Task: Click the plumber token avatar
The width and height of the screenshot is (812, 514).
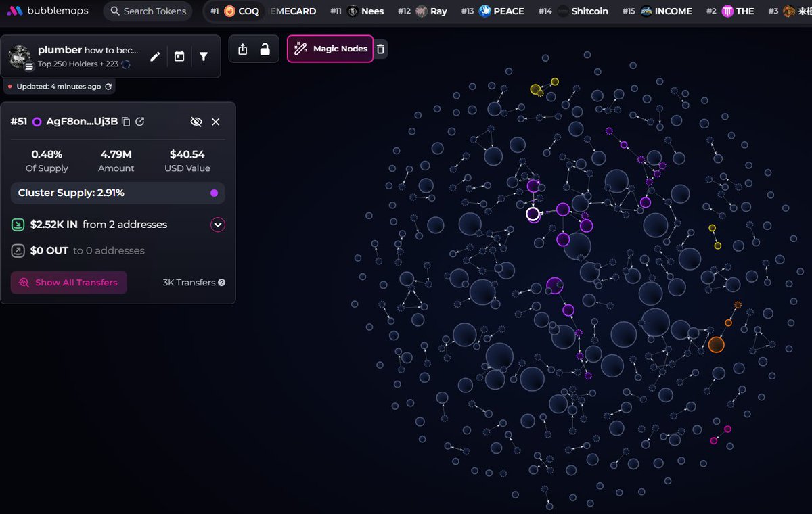Action: pyautogui.click(x=20, y=57)
